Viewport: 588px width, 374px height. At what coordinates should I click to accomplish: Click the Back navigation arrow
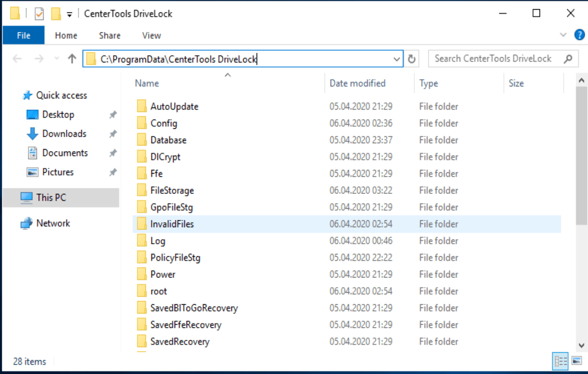(17, 59)
